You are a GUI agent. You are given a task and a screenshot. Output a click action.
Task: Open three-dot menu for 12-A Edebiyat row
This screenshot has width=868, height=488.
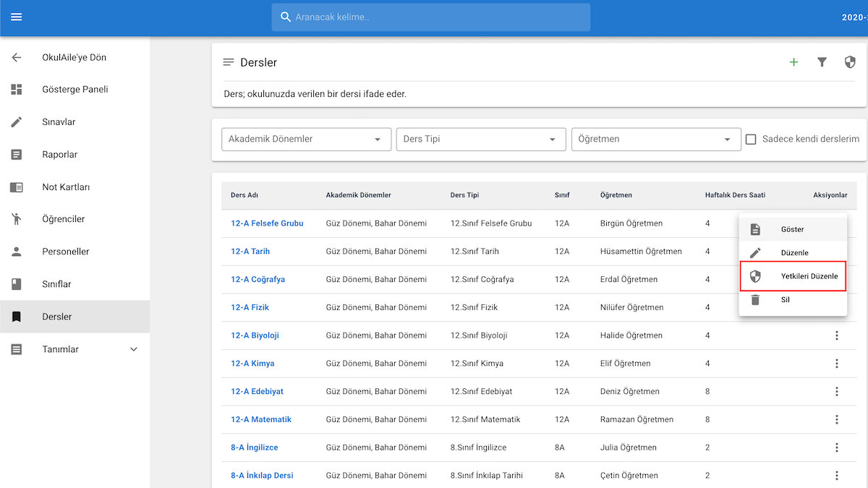coord(837,392)
